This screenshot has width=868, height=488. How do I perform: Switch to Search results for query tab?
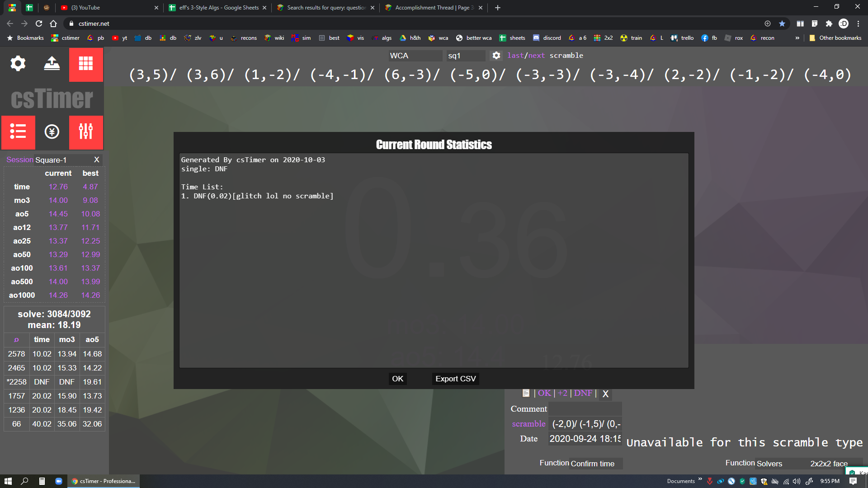pyautogui.click(x=325, y=8)
